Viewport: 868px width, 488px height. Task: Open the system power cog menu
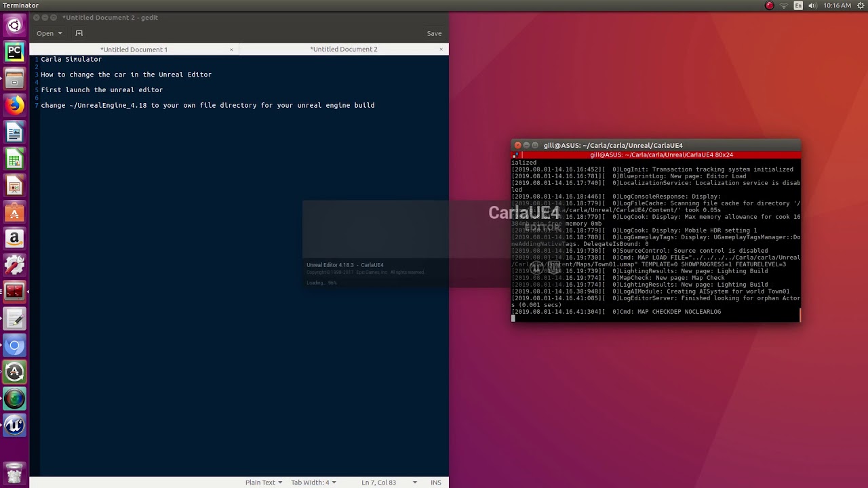coord(860,5)
